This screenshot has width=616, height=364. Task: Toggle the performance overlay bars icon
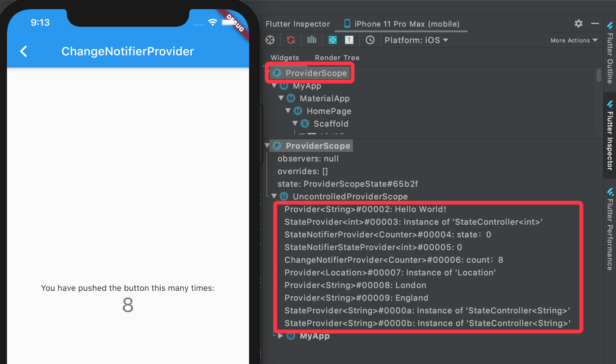coord(311,40)
